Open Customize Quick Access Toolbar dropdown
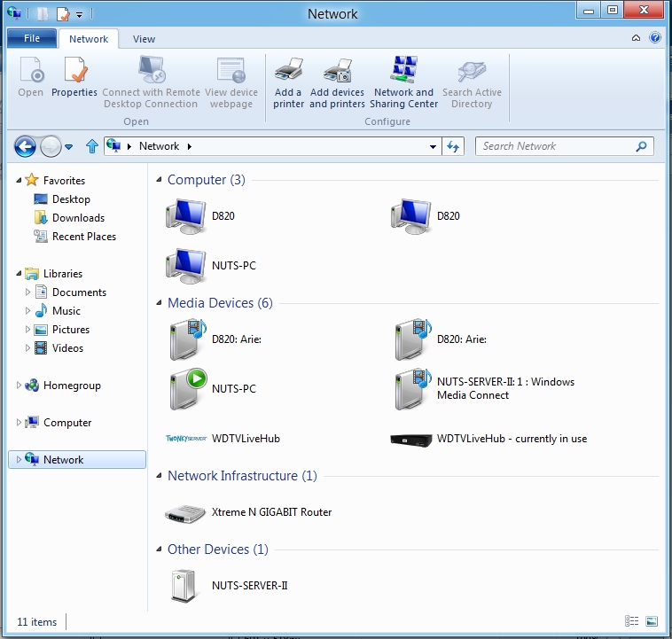Viewport: 672px width, 639px height. 79,15
